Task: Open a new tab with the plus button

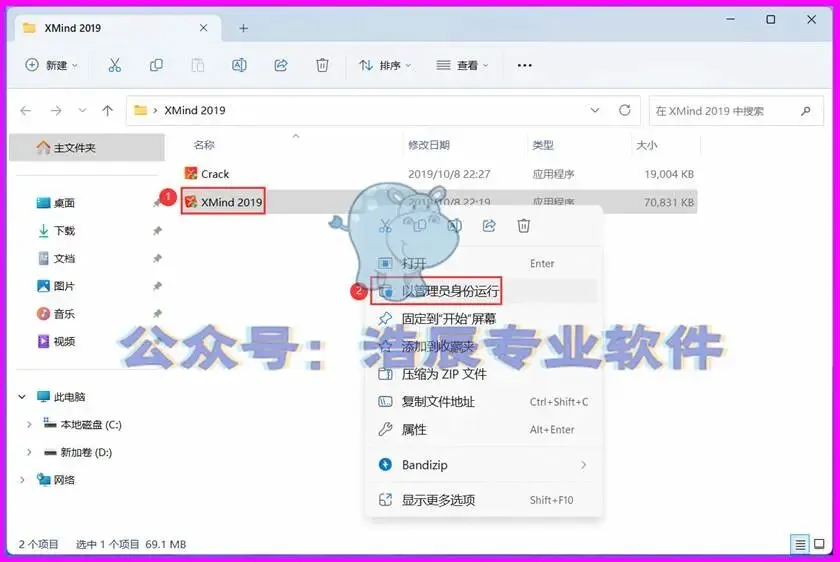Action: pyautogui.click(x=243, y=28)
